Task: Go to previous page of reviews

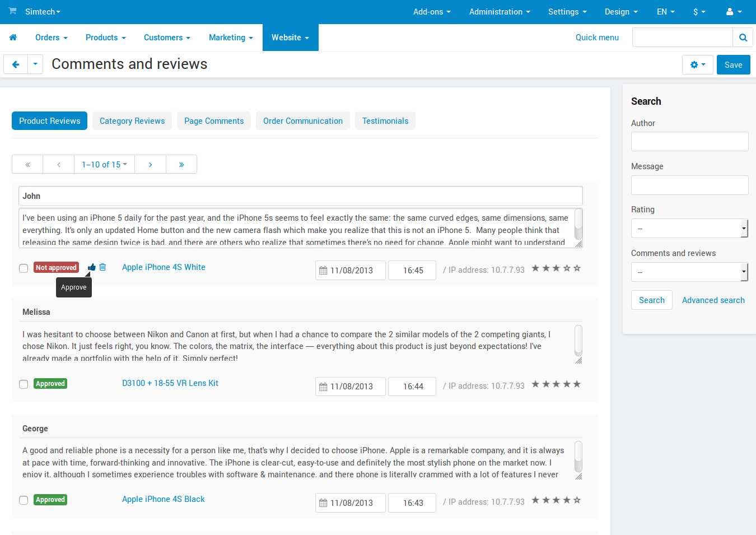Action: [59, 164]
